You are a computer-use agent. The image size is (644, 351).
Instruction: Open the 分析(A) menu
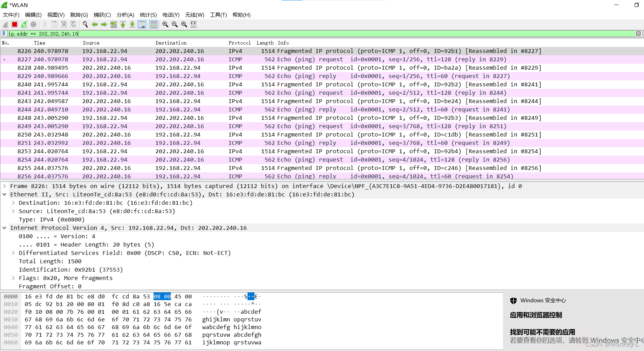coord(125,15)
